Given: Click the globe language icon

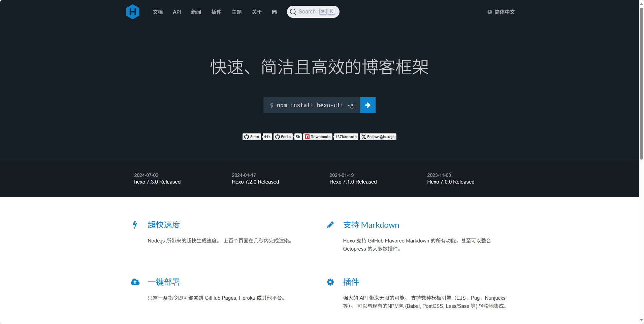Looking at the screenshot, I should tap(490, 12).
